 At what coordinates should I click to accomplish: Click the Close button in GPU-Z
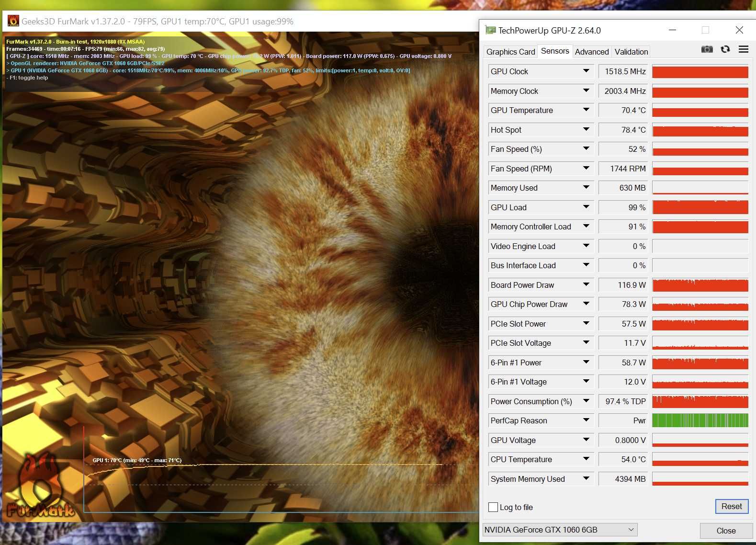[726, 531]
